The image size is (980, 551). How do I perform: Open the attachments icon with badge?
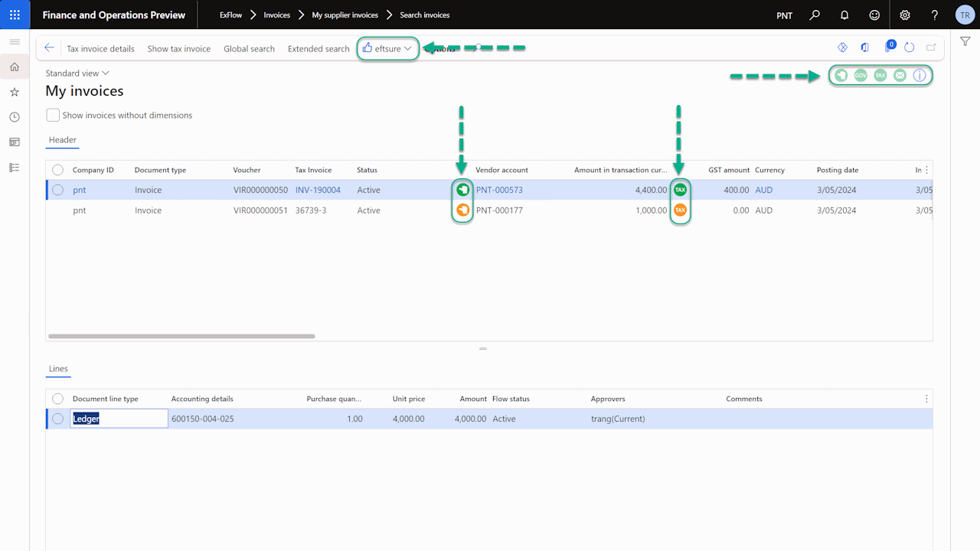point(888,47)
